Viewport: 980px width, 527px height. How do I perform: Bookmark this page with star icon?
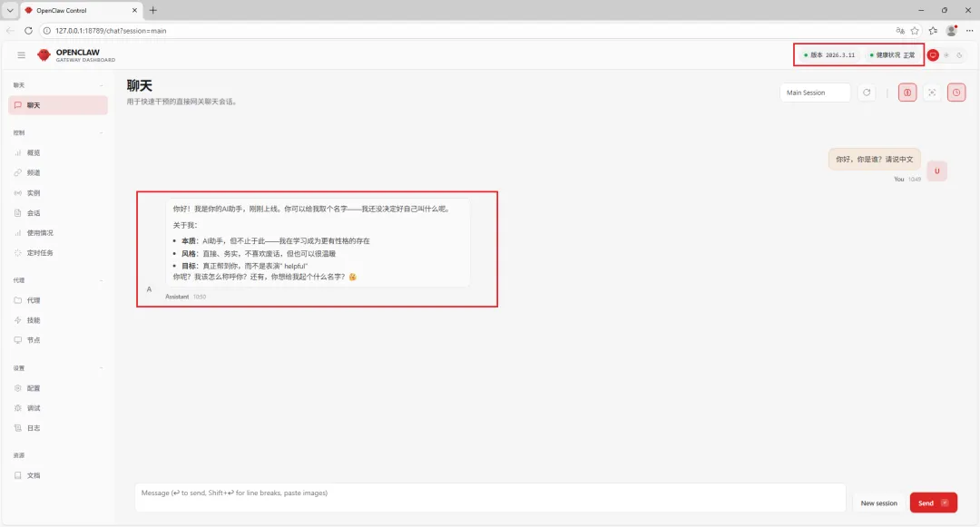click(915, 31)
